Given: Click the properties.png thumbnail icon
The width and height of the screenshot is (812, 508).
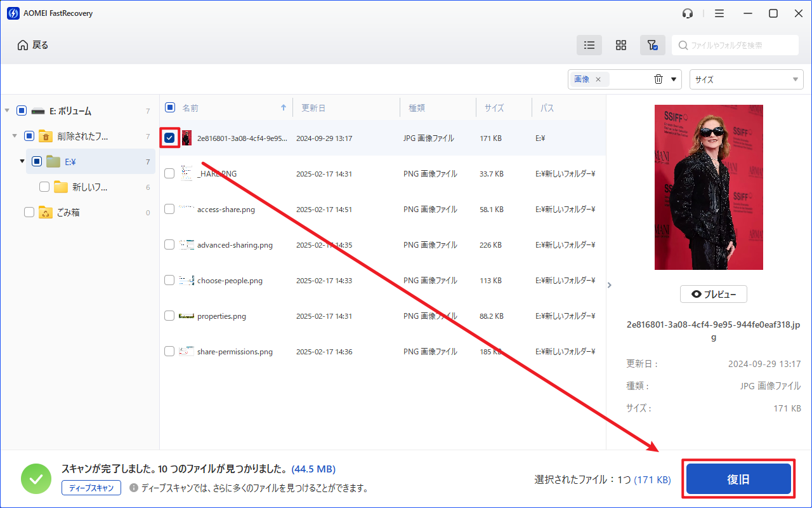Looking at the screenshot, I should [x=187, y=316].
